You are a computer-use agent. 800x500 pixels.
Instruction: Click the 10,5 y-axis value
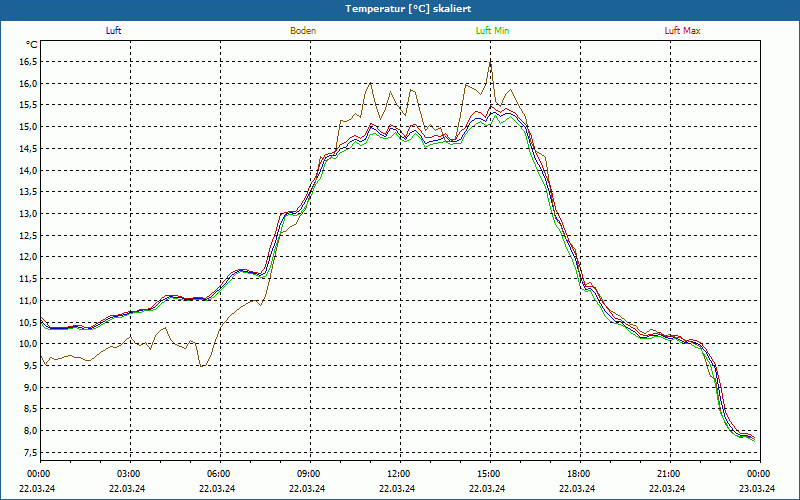click(28, 322)
